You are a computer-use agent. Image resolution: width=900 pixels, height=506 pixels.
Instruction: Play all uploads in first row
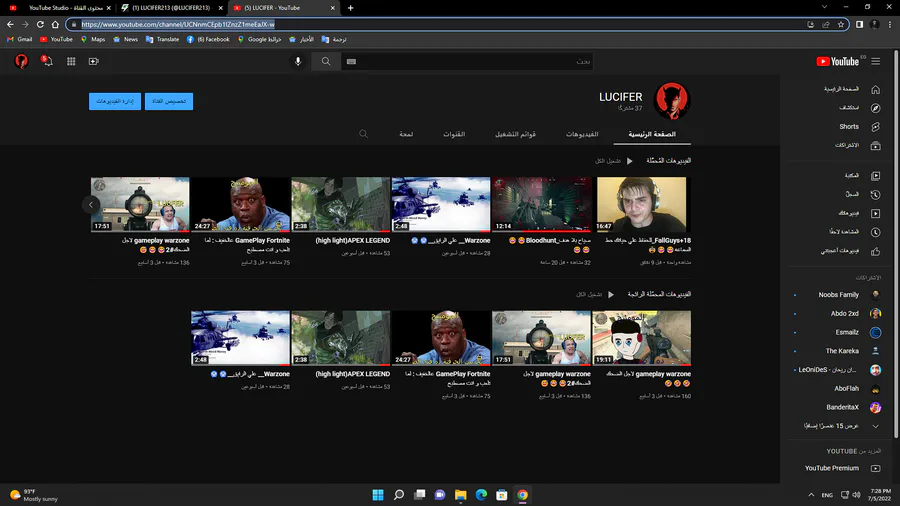coord(614,161)
